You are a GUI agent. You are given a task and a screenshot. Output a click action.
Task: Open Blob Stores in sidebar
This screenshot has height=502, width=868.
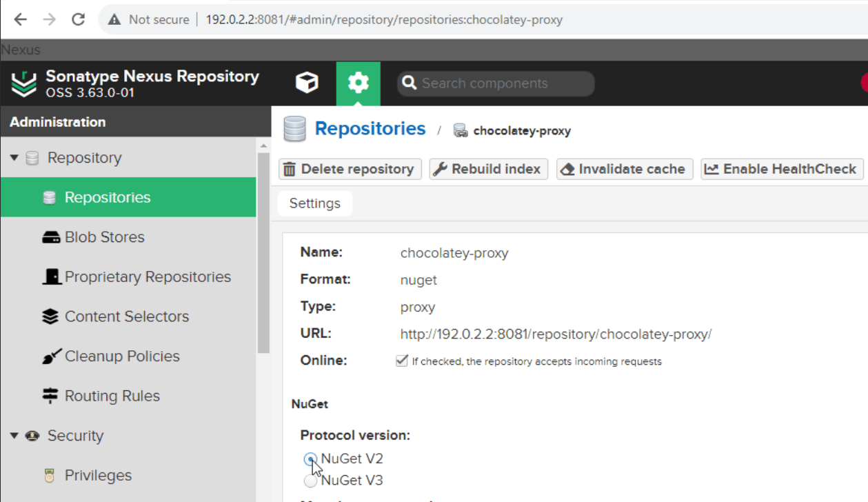pyautogui.click(x=104, y=237)
